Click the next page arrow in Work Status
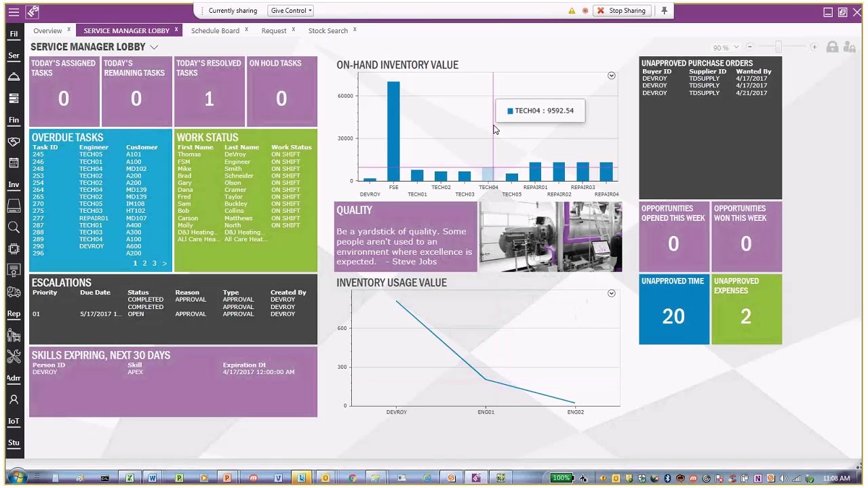 pyautogui.click(x=164, y=263)
